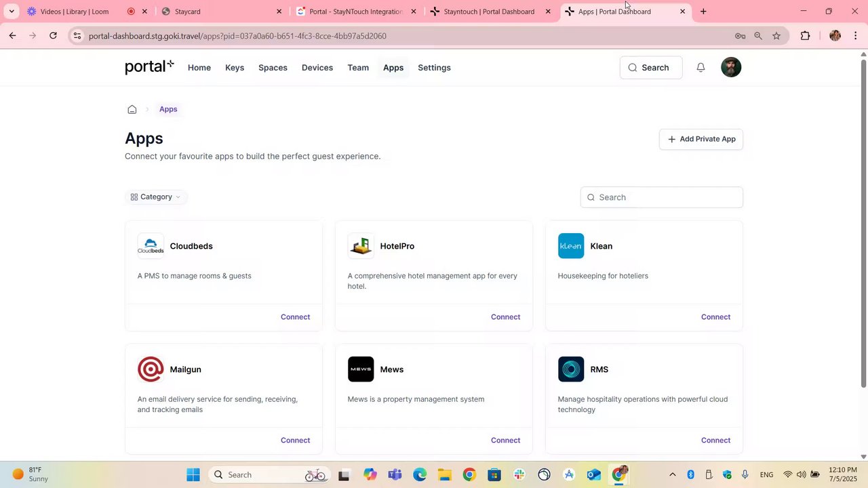Viewport: 868px width, 488px height.
Task: Open the Team menu
Action: coord(358,68)
